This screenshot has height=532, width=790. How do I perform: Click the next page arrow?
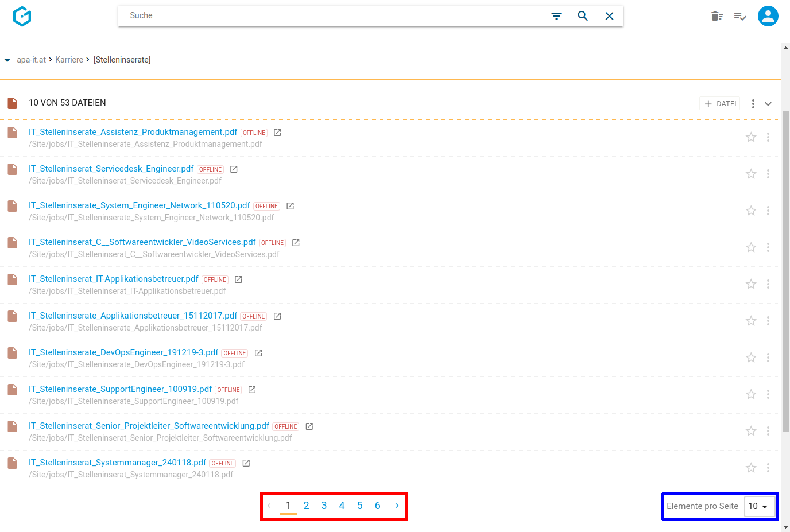[x=397, y=506]
